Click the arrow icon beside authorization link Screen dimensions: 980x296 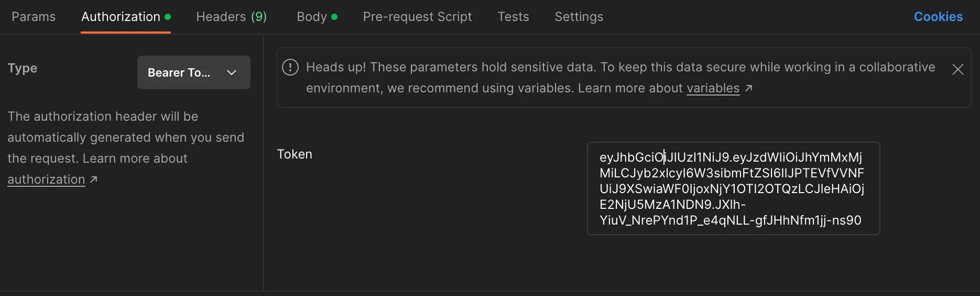[94, 179]
